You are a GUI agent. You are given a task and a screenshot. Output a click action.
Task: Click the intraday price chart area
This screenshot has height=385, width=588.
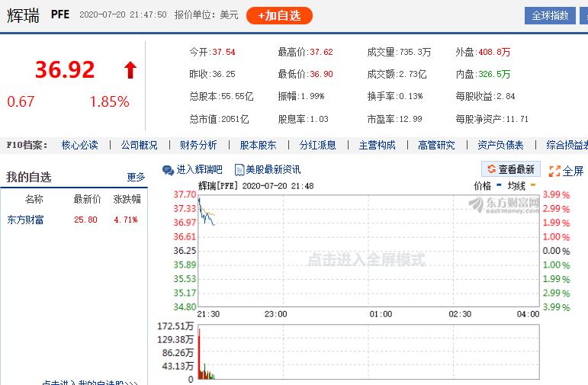368,251
